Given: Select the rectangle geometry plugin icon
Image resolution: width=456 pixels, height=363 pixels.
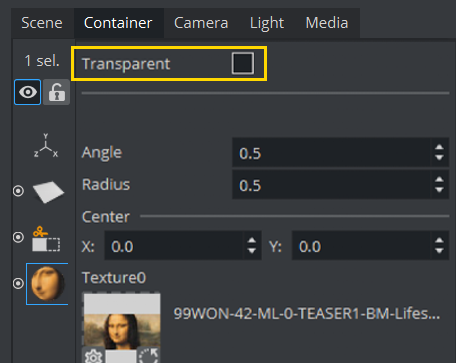Looking at the screenshot, I should (48, 192).
